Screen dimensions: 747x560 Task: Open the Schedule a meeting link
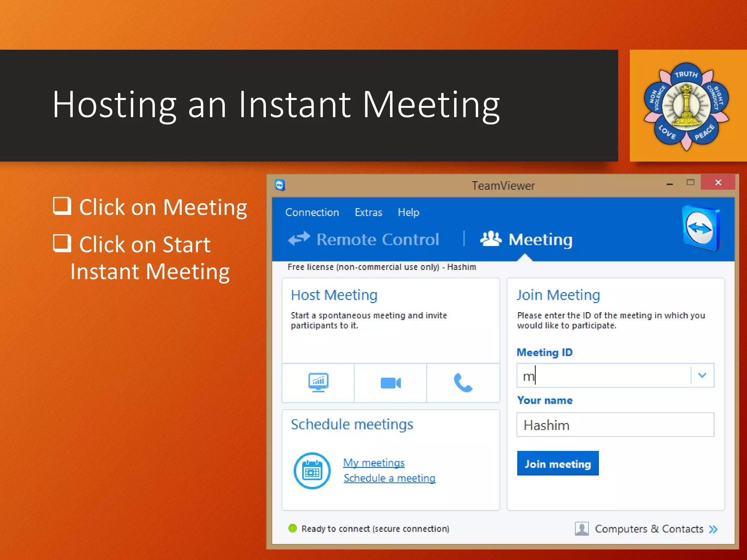click(x=390, y=478)
